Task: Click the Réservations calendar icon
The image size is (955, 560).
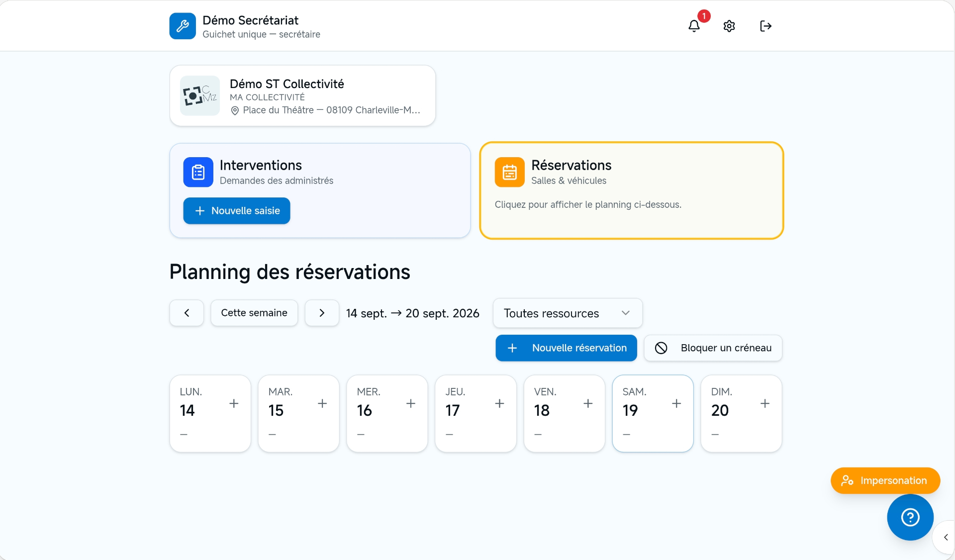Action: point(509,172)
